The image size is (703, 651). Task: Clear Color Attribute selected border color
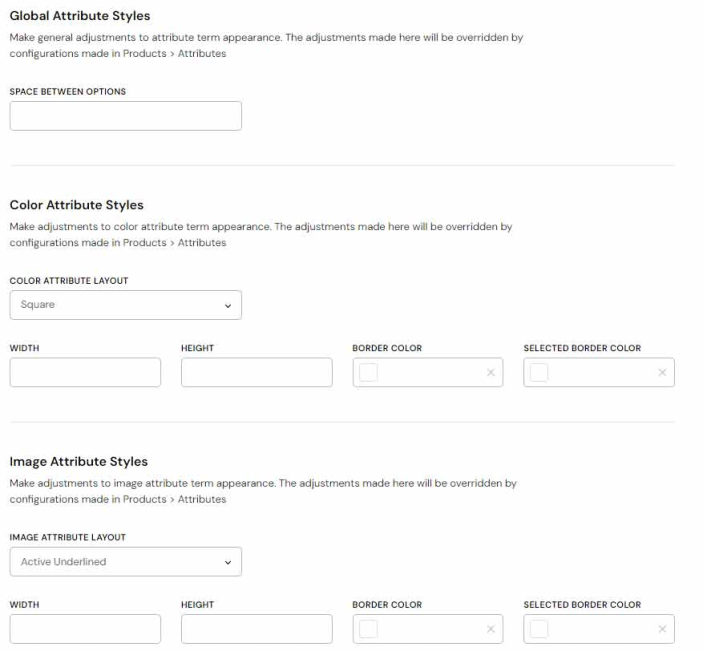click(x=662, y=373)
